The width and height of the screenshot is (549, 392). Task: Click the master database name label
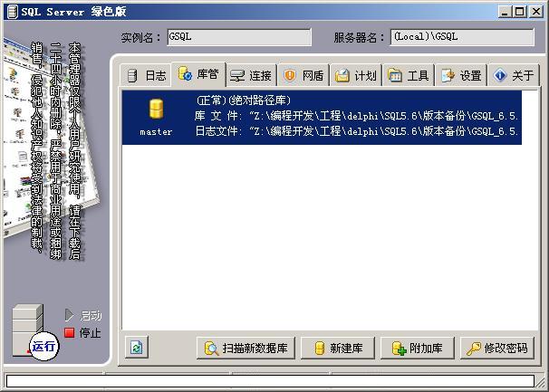coord(156,132)
